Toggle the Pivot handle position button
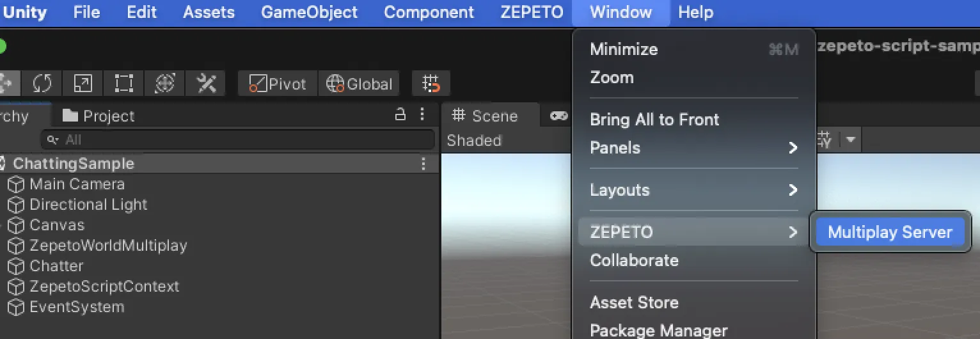Screen dimensions: 980x339 tap(278, 84)
